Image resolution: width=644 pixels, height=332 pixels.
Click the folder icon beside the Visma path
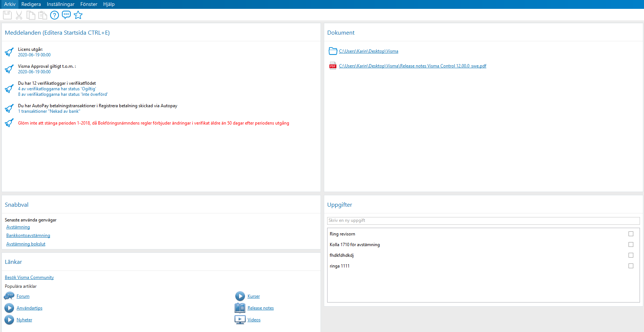333,51
